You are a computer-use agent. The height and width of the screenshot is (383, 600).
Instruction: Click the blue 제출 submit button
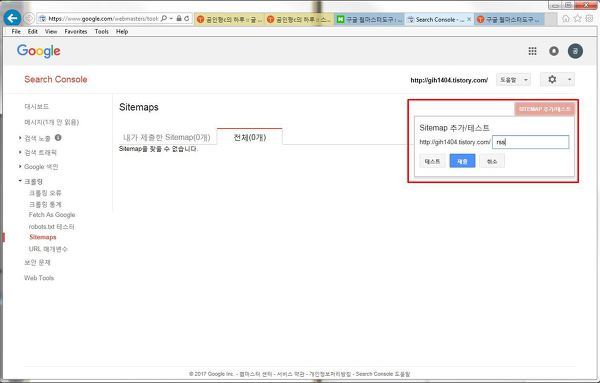(x=462, y=161)
